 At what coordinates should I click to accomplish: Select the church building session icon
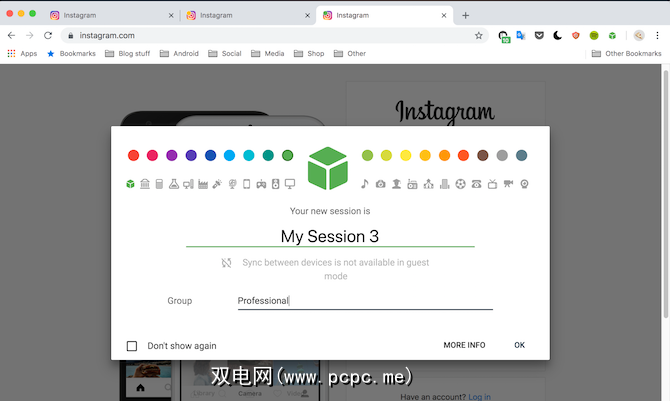click(x=429, y=184)
